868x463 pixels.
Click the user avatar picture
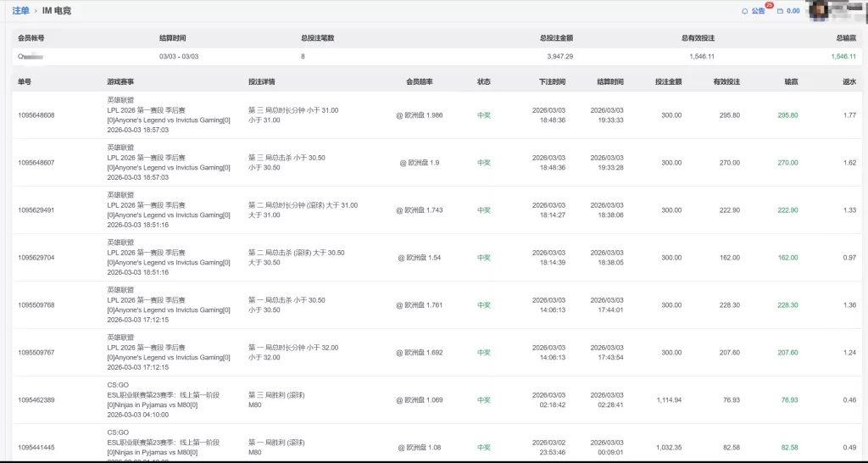[819, 9]
